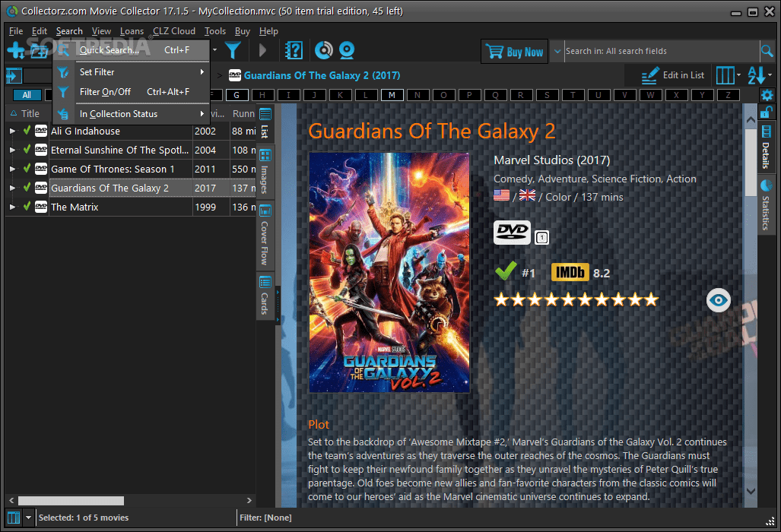Click the UK flag icon
Viewport: 781px width, 532px height.
[527, 195]
